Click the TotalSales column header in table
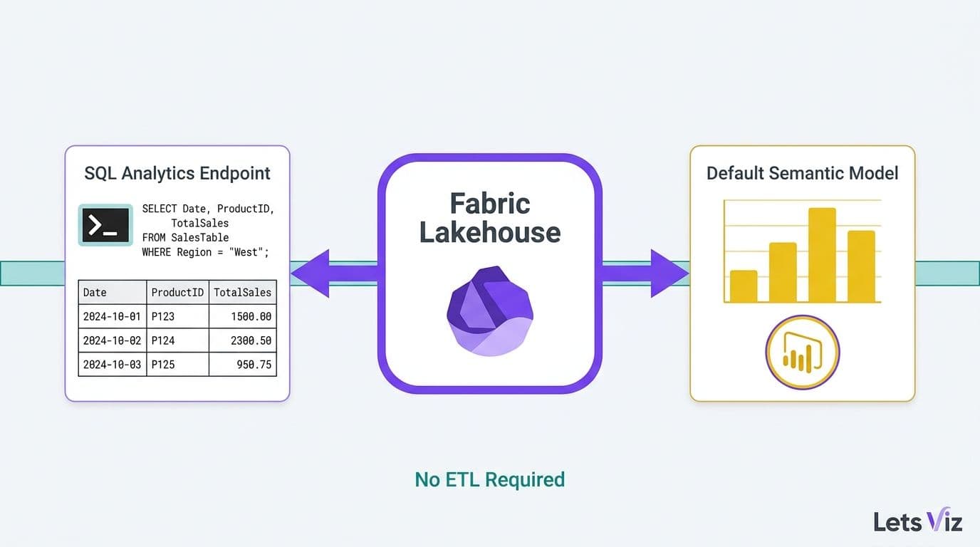 (x=243, y=293)
